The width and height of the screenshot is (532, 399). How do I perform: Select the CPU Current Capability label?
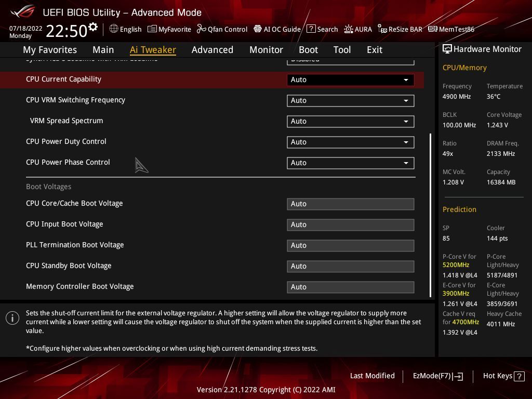click(63, 79)
